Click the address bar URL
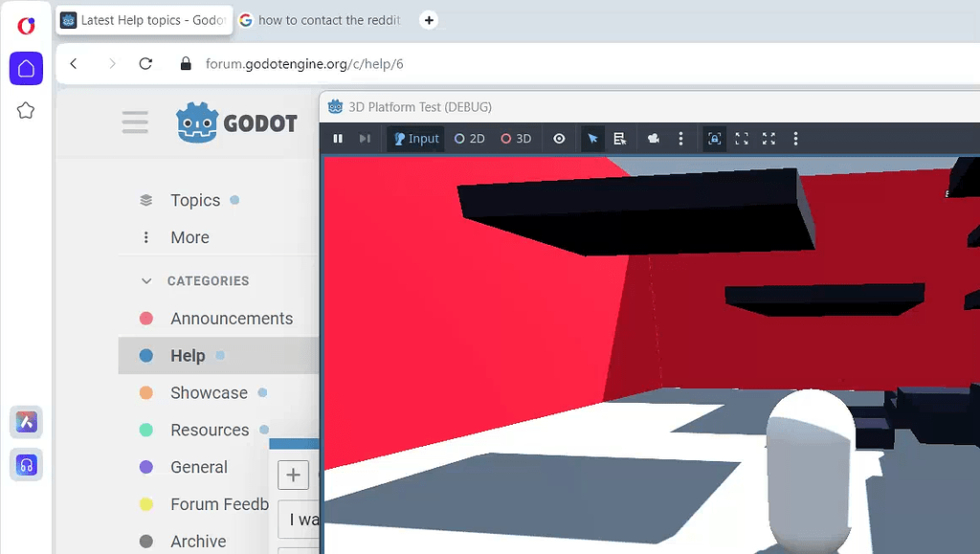980x554 pixels. [x=304, y=64]
